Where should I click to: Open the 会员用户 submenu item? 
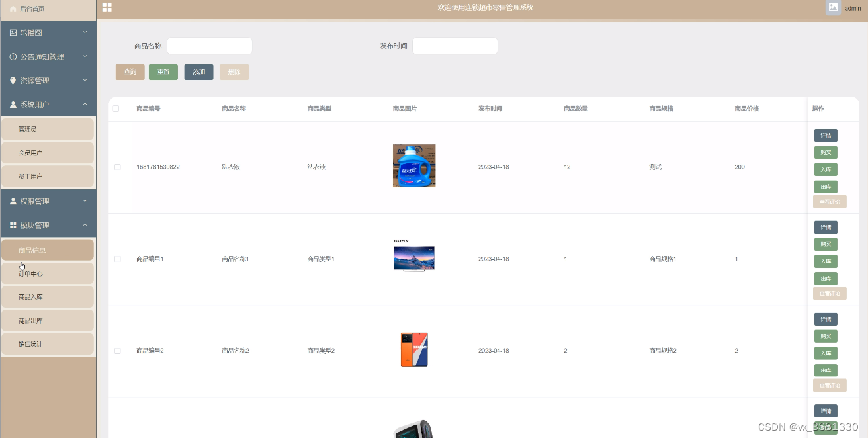coord(48,153)
